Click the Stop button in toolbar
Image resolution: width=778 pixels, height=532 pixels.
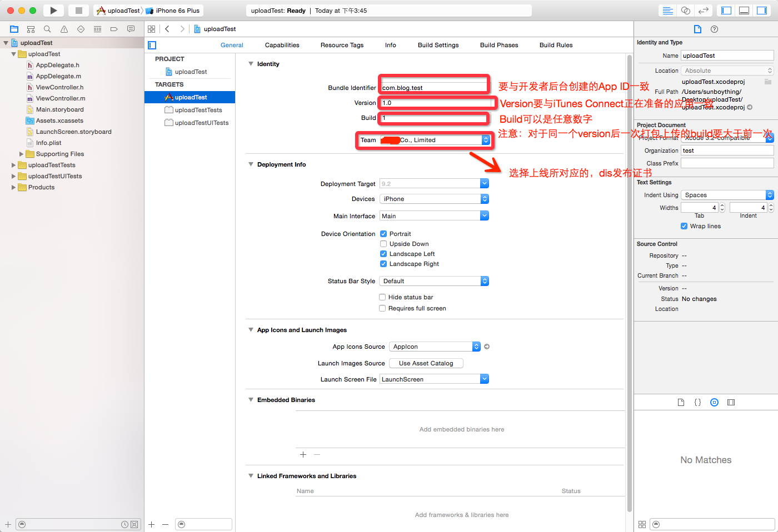[79, 11]
